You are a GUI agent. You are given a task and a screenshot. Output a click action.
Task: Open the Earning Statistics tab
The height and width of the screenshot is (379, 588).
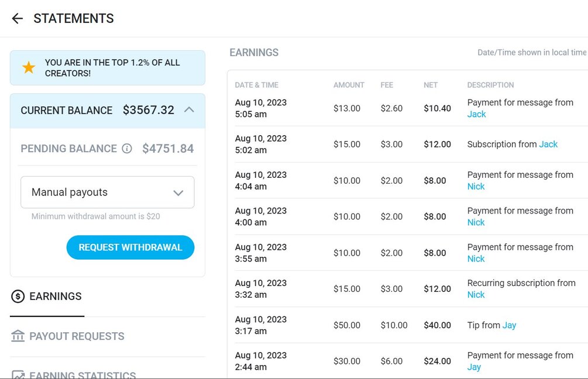click(82, 375)
